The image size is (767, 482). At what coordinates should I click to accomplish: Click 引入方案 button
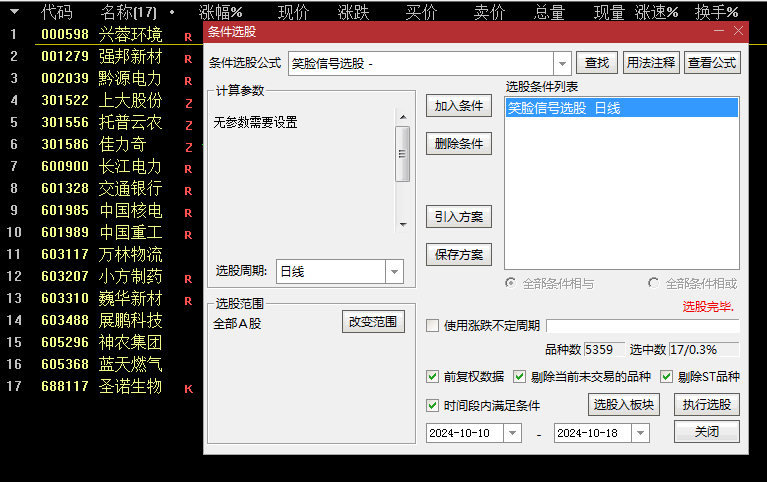[x=459, y=217]
